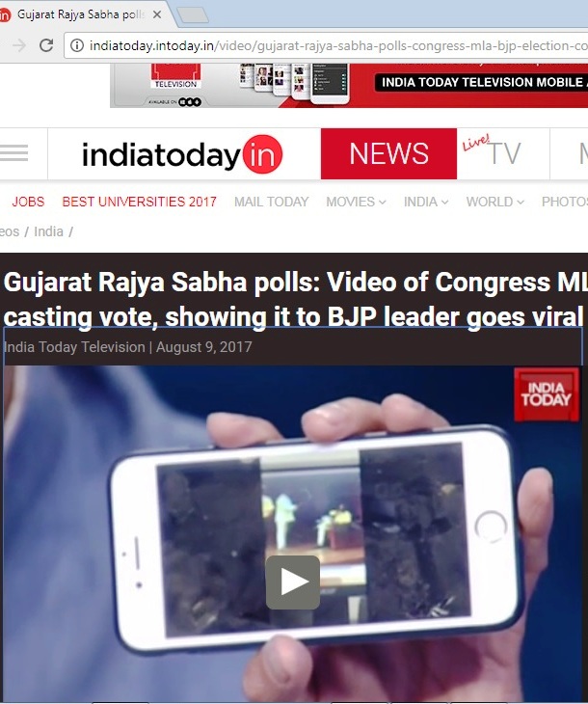The image size is (588, 704).
Task: Expand the INDIA dropdown menu
Action: click(x=426, y=202)
